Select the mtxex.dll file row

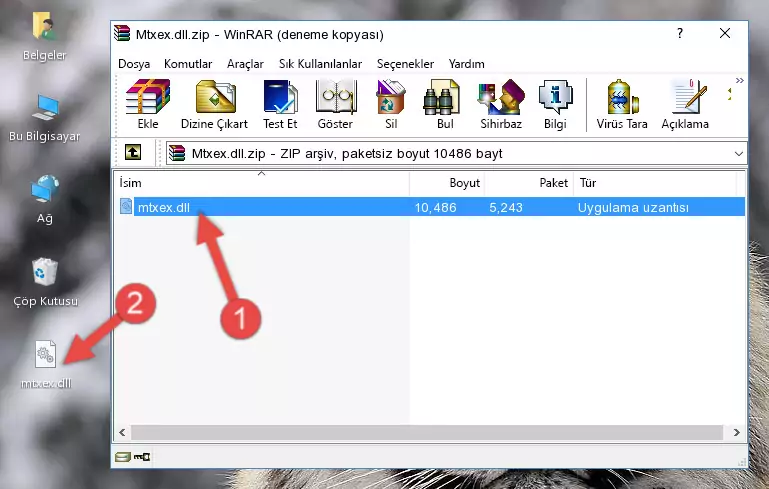click(x=431, y=207)
